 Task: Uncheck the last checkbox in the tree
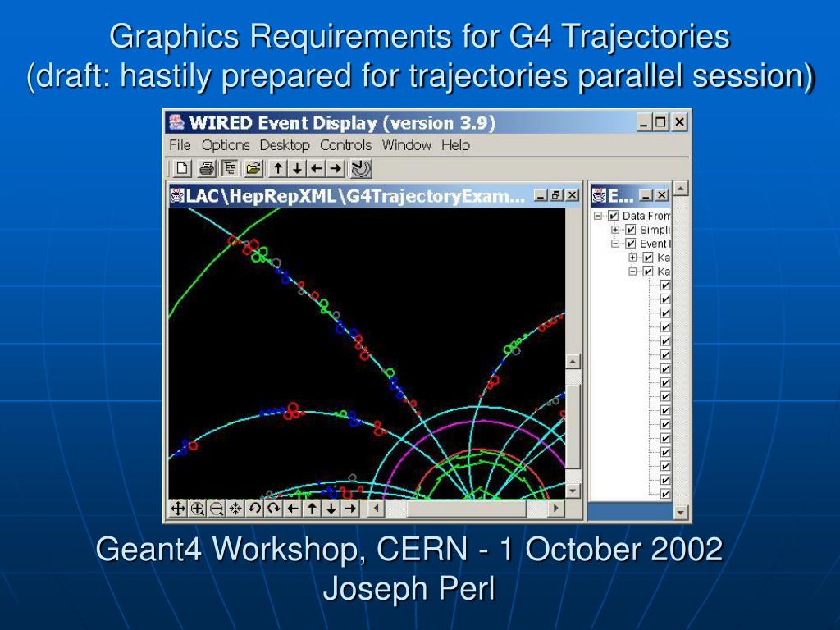tap(665, 494)
